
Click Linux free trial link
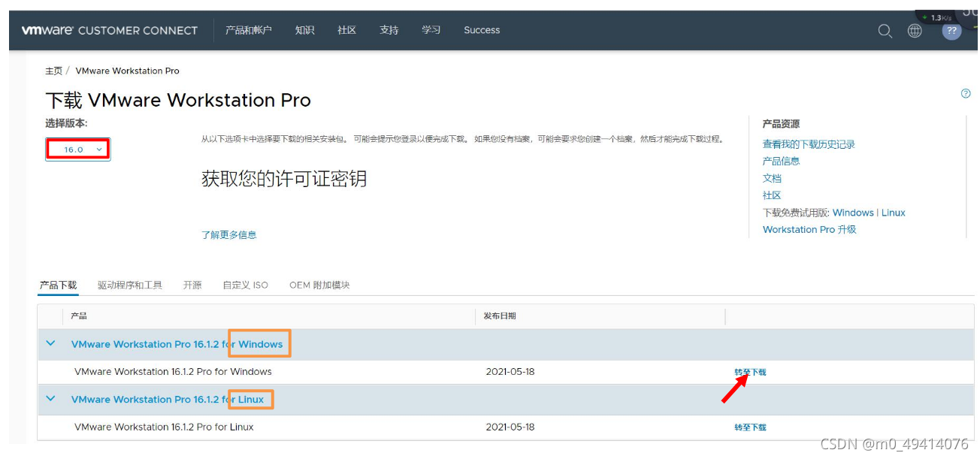pyautogui.click(x=894, y=213)
